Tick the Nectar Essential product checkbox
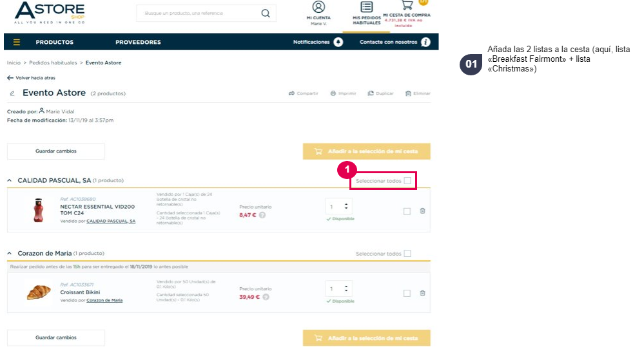The image size is (644, 349). pyautogui.click(x=407, y=211)
